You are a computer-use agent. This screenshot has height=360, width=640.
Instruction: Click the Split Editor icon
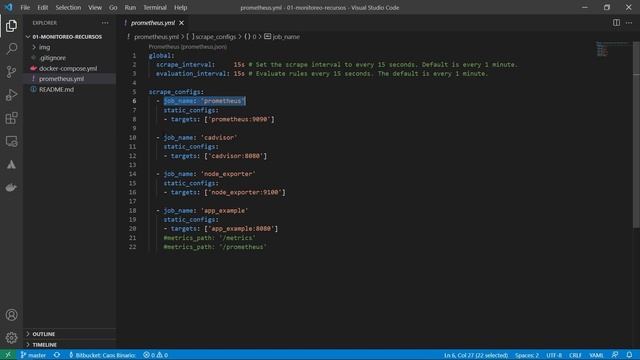(616, 23)
